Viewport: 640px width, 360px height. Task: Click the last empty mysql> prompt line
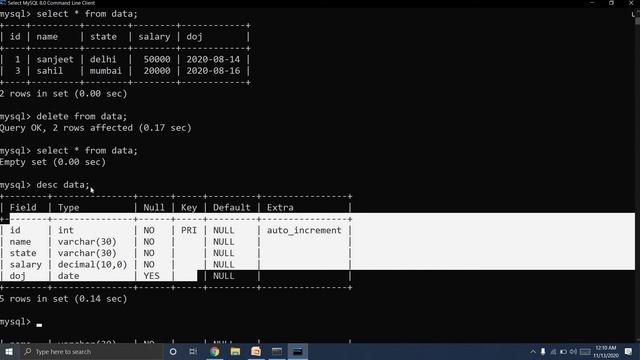[21, 322]
